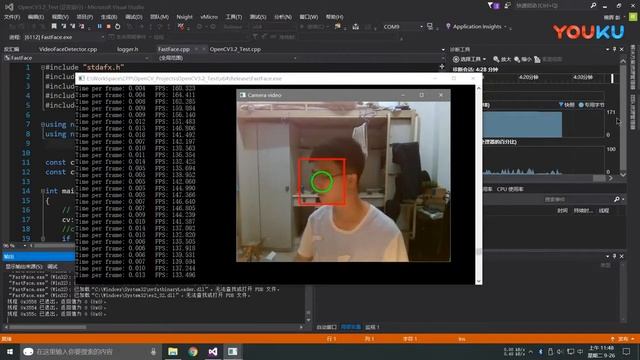Open the Nsight menu

click(184, 17)
